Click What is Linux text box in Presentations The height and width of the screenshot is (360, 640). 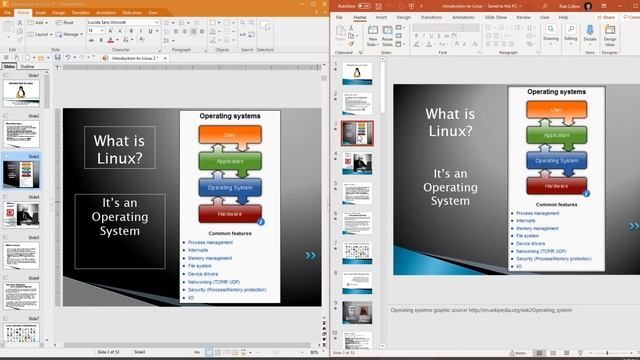click(120, 147)
